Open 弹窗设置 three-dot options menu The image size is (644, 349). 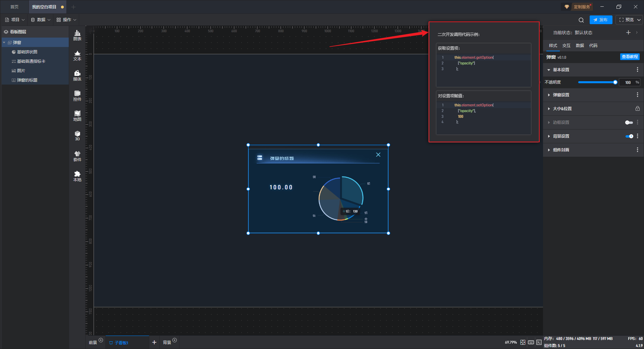[x=637, y=95]
